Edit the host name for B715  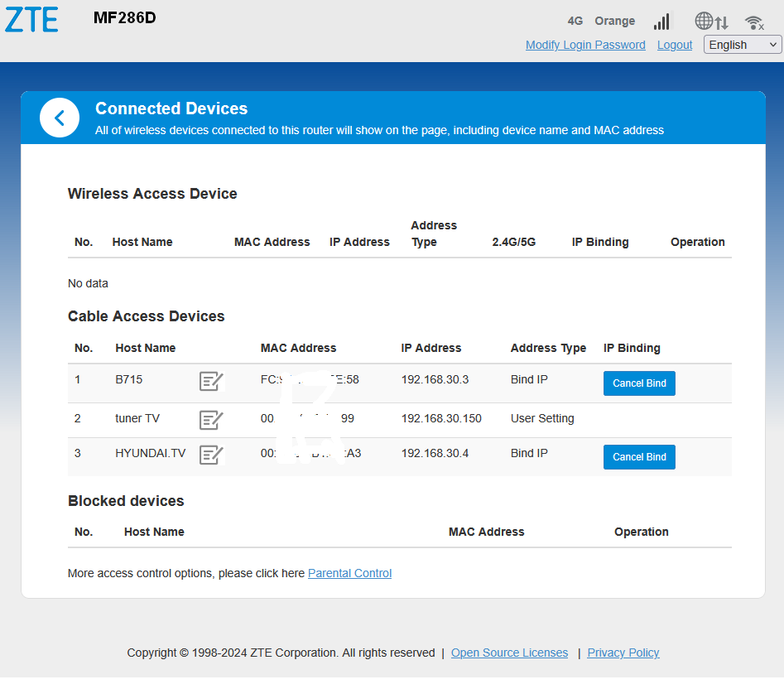click(x=211, y=381)
